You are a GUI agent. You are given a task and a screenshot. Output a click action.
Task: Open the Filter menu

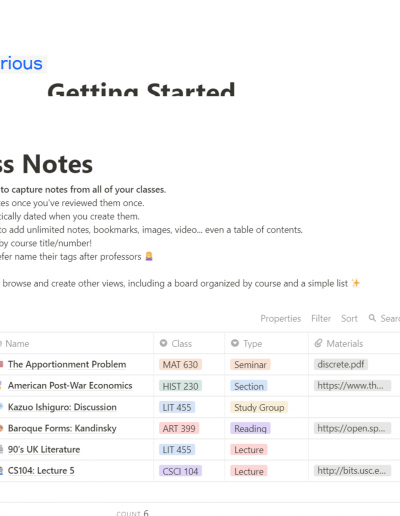pyautogui.click(x=321, y=319)
